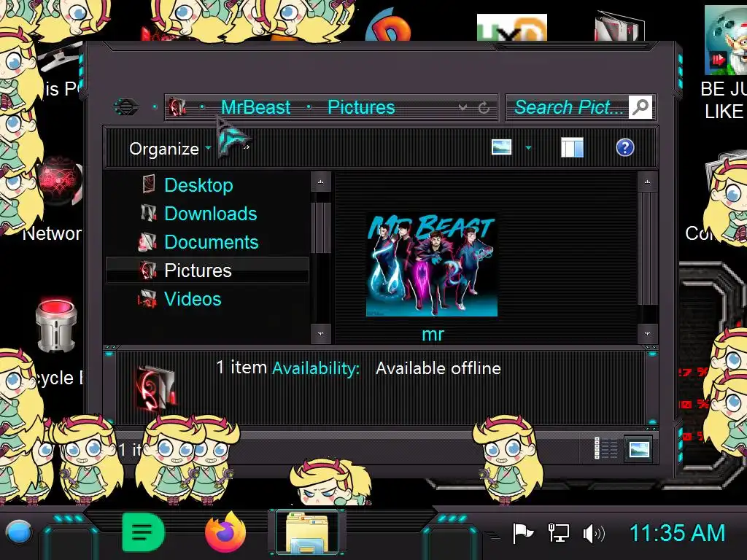The image size is (747, 560).
Task: Click navigation pane scroll down arrow
Action: tap(321, 334)
